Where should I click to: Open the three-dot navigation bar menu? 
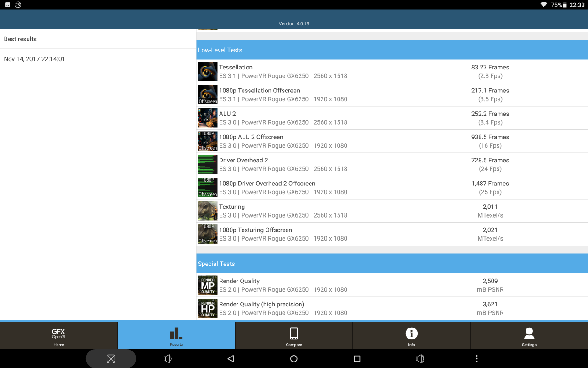[477, 359]
